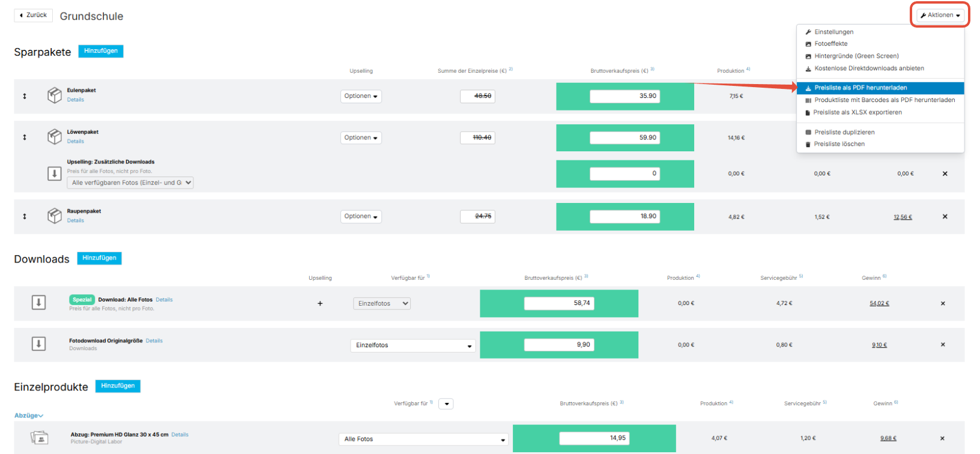The height and width of the screenshot is (454, 980).
Task: Edit Eulenpaket gross price field 35.90
Action: pyautogui.click(x=625, y=96)
